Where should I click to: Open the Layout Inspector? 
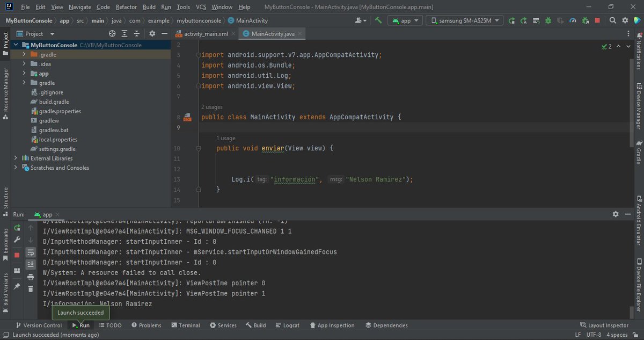click(604, 325)
